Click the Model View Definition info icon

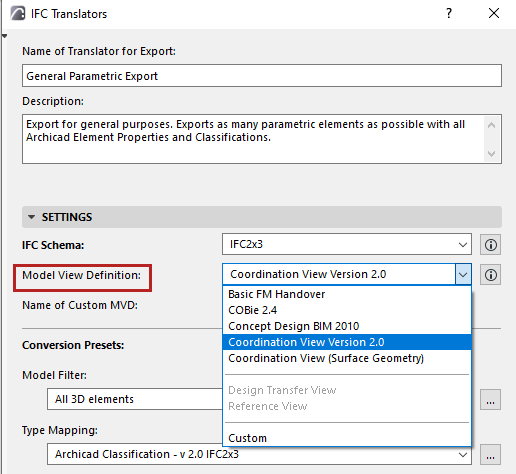490,275
